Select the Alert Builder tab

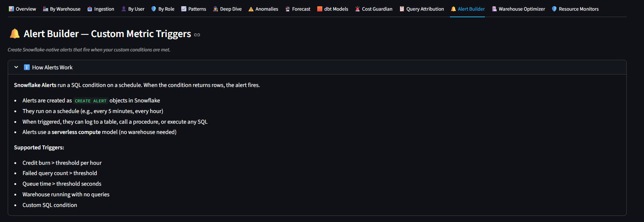click(x=468, y=9)
